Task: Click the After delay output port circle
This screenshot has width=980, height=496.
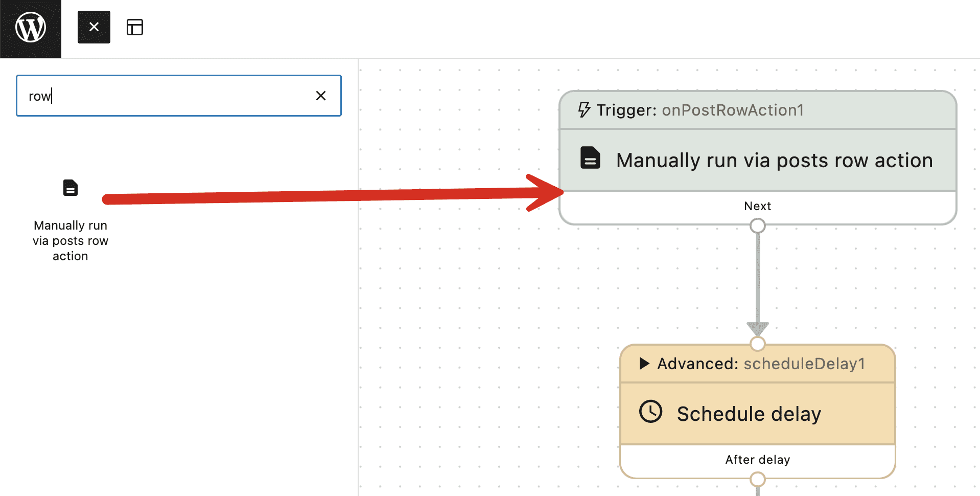Action: (757, 479)
